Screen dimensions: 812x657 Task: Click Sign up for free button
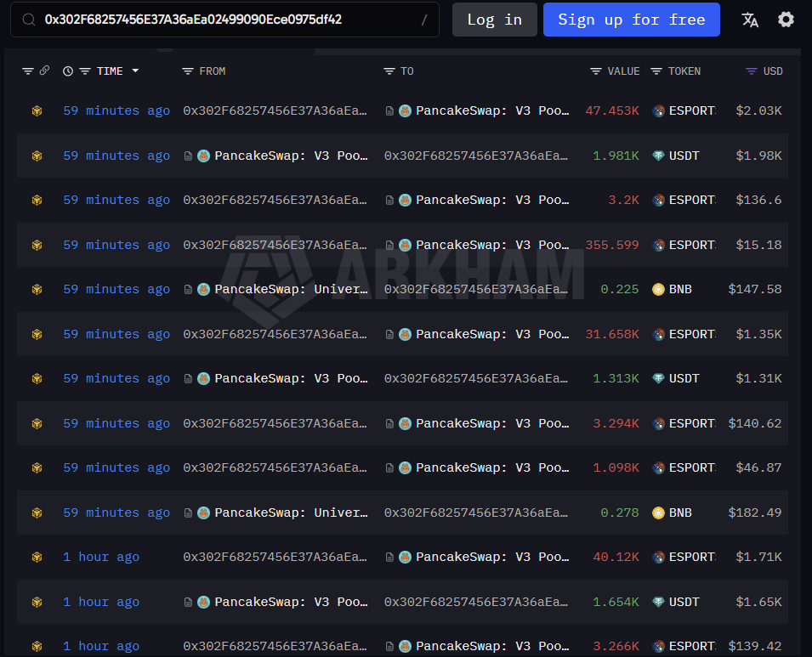tap(631, 20)
